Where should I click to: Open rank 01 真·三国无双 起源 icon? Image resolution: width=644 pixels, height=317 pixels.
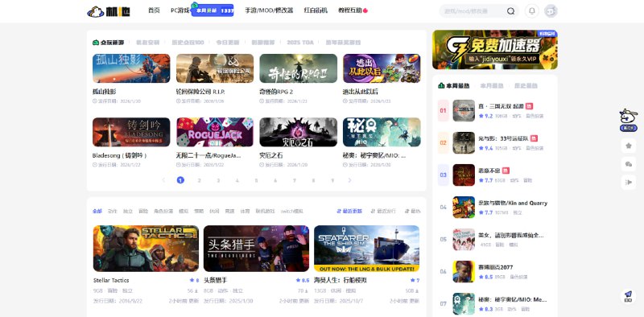[464, 110]
